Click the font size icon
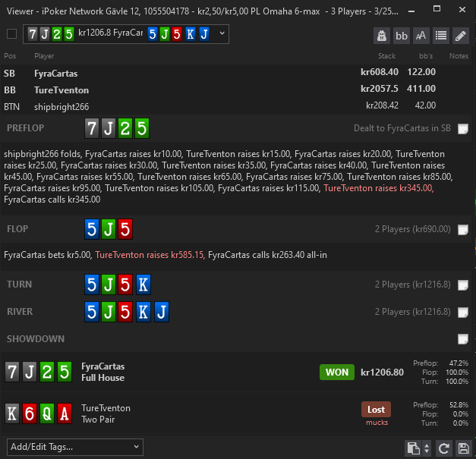Image resolution: width=476 pixels, height=459 pixels. click(421, 36)
